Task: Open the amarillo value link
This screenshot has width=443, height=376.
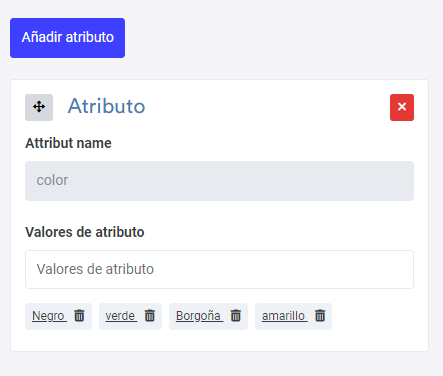Action: 285,316
